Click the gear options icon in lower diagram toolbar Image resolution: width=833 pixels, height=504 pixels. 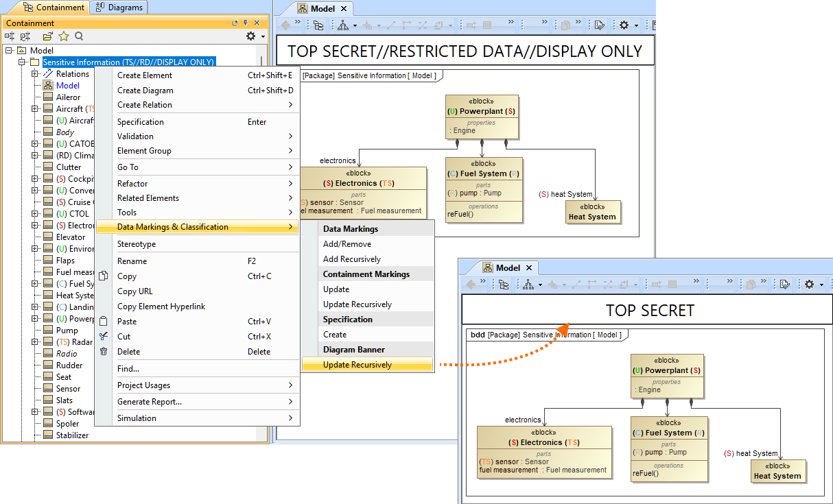809,284
